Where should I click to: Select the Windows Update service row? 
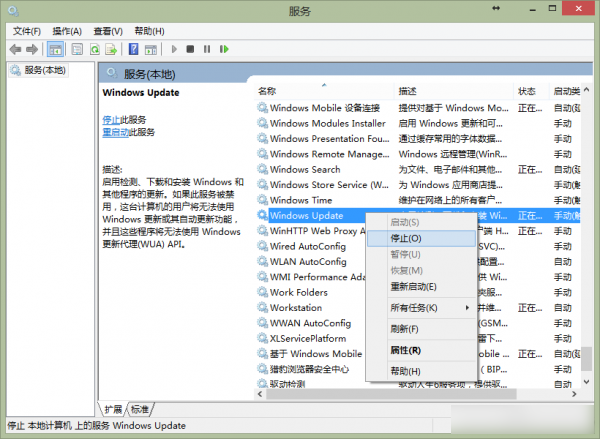click(x=418, y=215)
